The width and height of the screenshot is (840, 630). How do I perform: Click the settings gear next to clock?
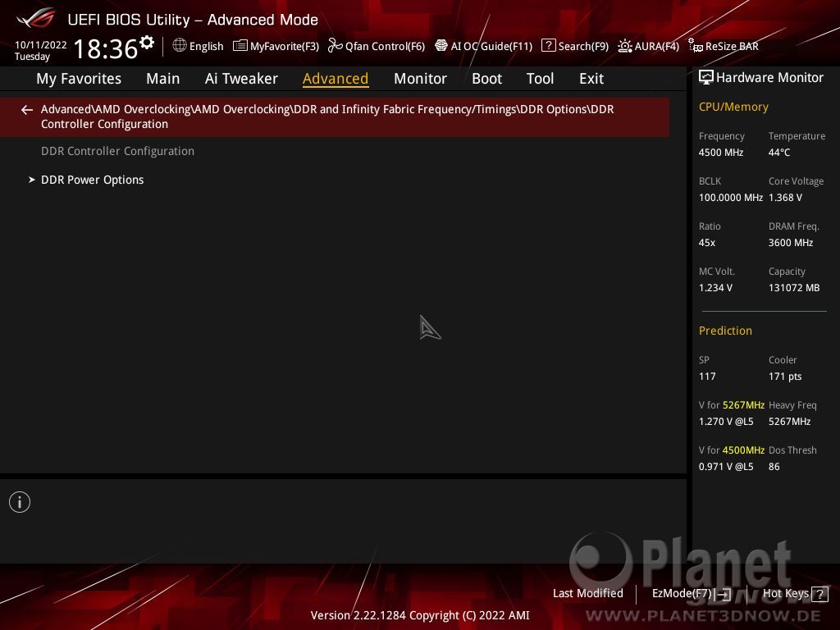pyautogui.click(x=147, y=43)
